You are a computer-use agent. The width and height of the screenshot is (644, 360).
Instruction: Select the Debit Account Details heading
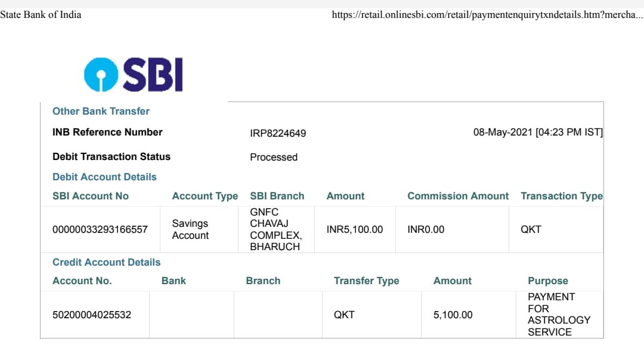pos(104,177)
